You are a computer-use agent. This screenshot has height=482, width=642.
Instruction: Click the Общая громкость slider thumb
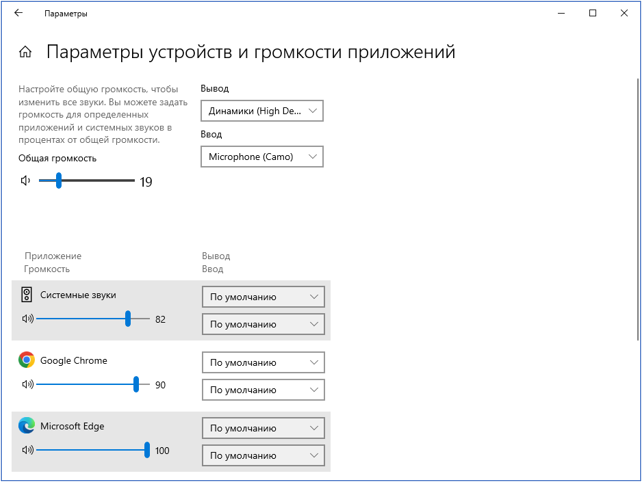59,181
